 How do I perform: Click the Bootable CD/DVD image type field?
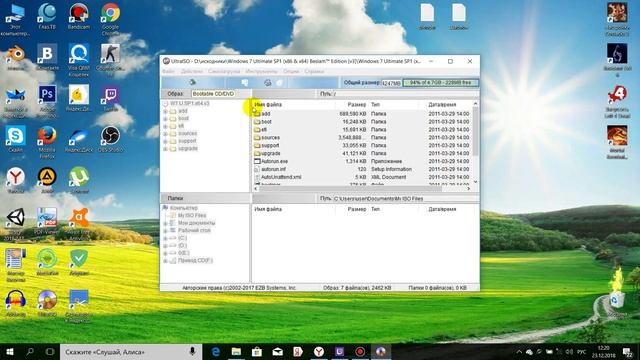click(213, 94)
